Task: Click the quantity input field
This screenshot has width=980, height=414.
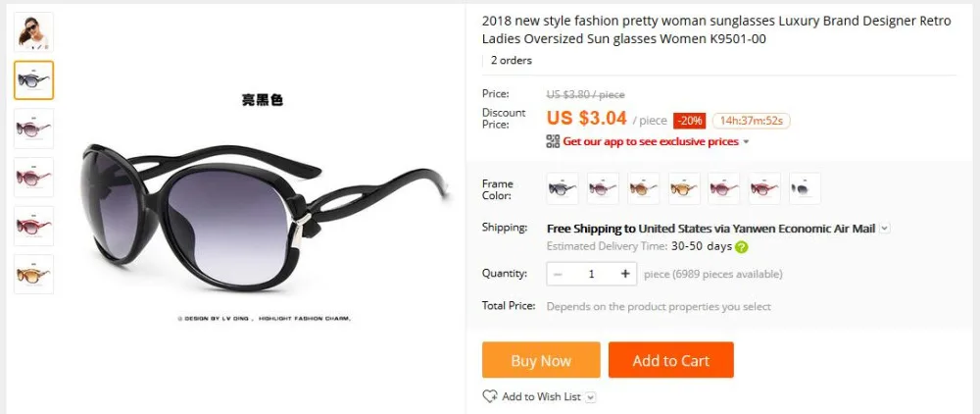Action: 591,274
